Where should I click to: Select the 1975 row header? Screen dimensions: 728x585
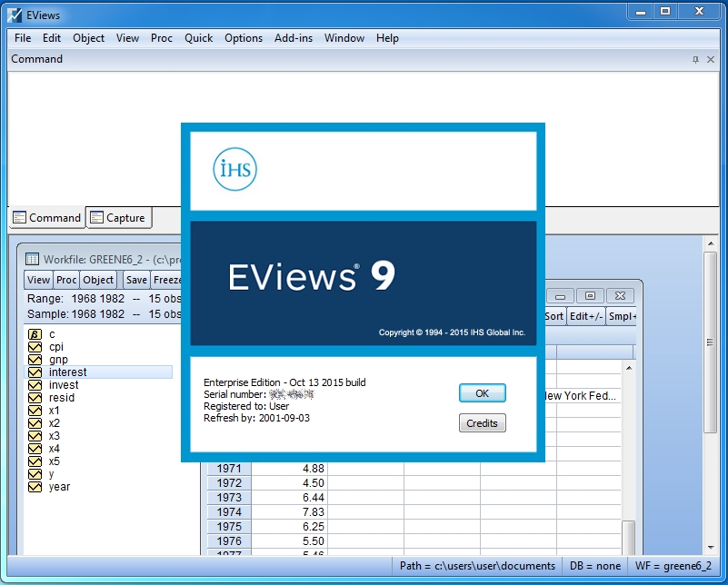229,527
